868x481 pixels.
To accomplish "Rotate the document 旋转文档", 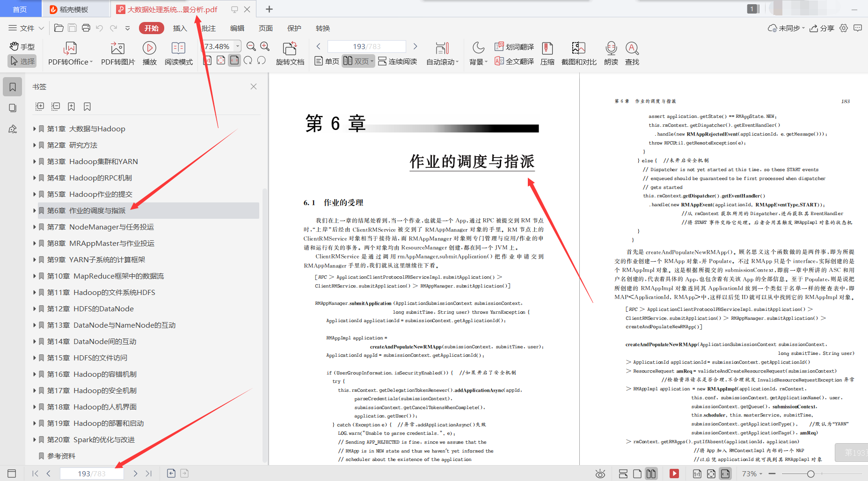I will pos(290,54).
